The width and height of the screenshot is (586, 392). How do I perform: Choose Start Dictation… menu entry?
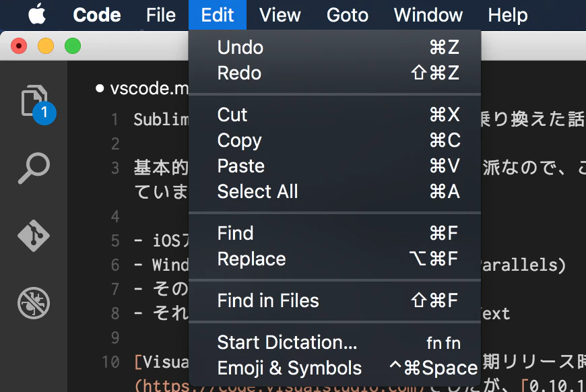[335, 342]
